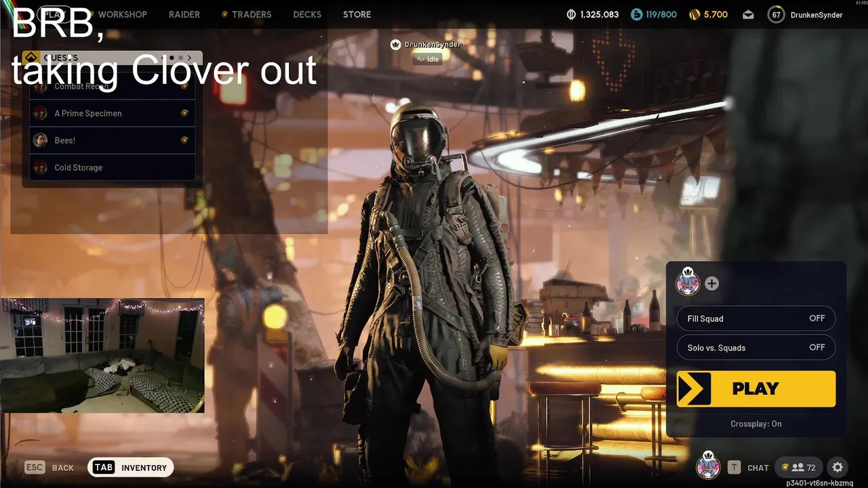Open the Cold Storage quest
The width and height of the screenshot is (868, 488).
tap(113, 167)
